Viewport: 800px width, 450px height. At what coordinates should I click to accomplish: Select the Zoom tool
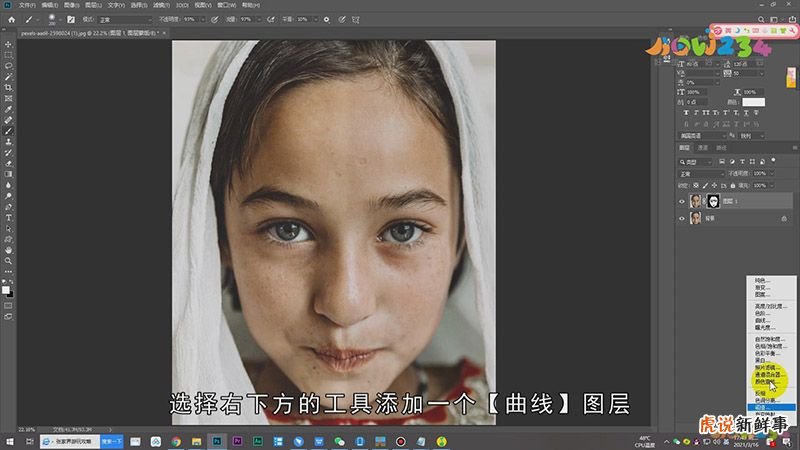coord(8,261)
